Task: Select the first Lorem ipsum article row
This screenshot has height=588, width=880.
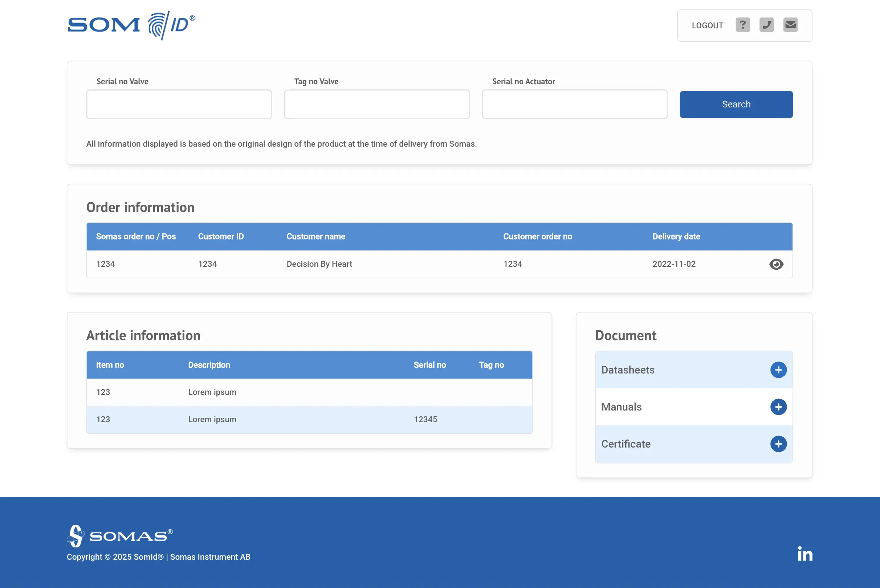Action: pos(309,392)
